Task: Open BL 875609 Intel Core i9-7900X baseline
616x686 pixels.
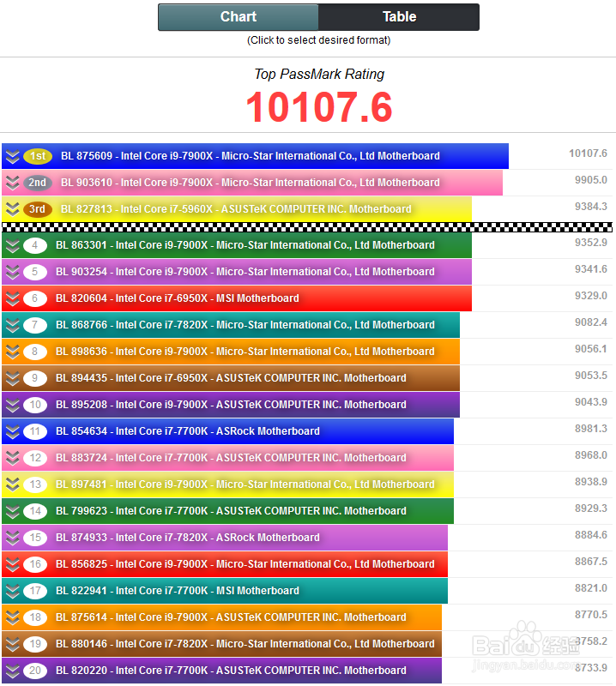Action: (251, 156)
